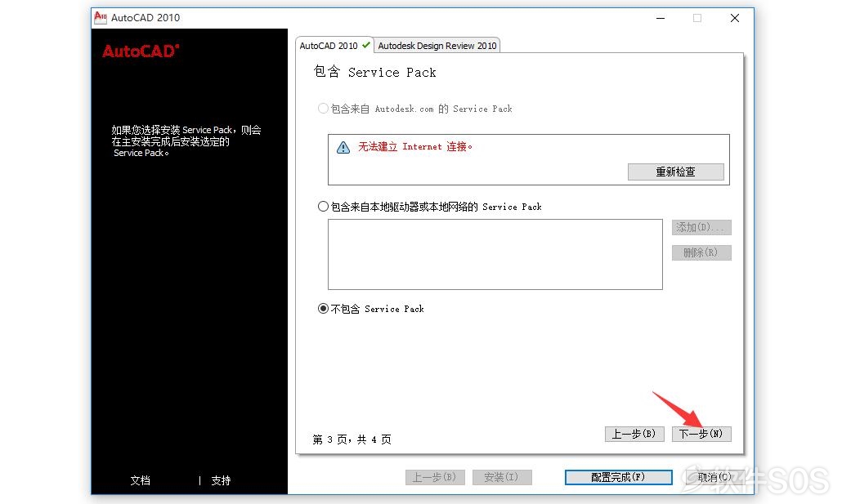
Task: Click the warning triangle icon beside the Internet error
Action: [343, 148]
